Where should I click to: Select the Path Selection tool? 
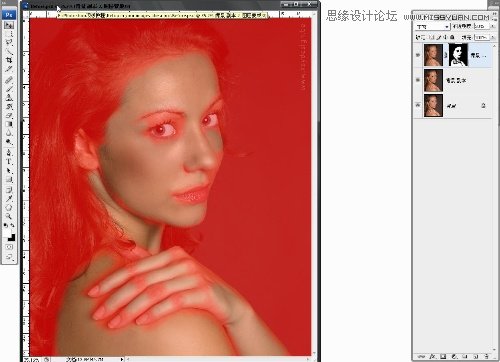pos(9,171)
